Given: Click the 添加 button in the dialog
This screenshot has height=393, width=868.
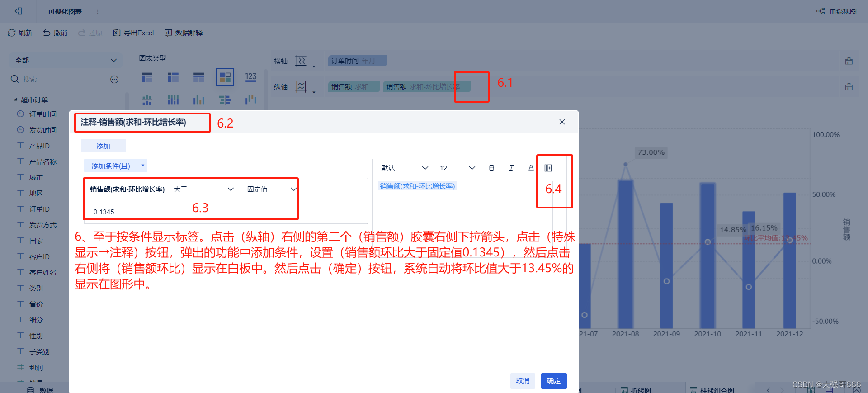Looking at the screenshot, I should coord(103,146).
